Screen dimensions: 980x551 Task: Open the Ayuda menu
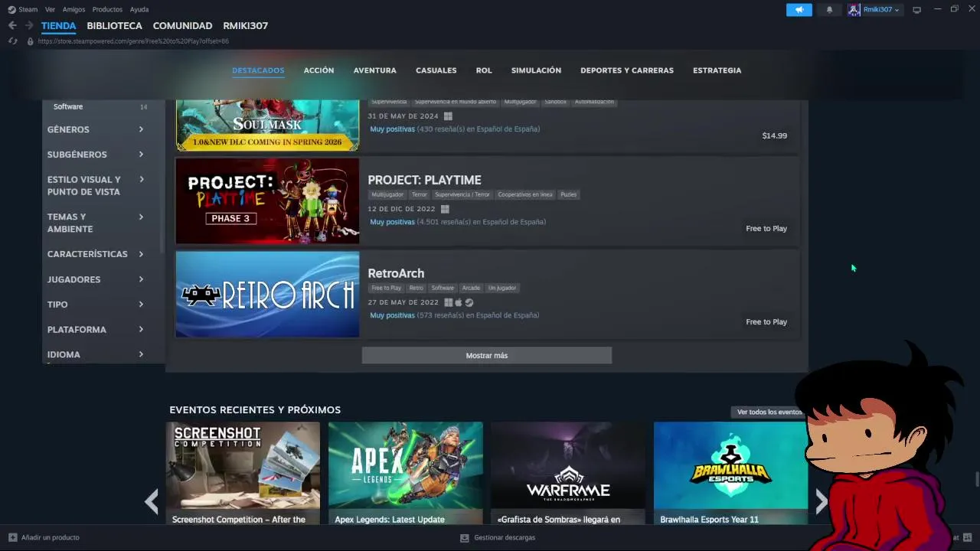pyautogui.click(x=139, y=9)
